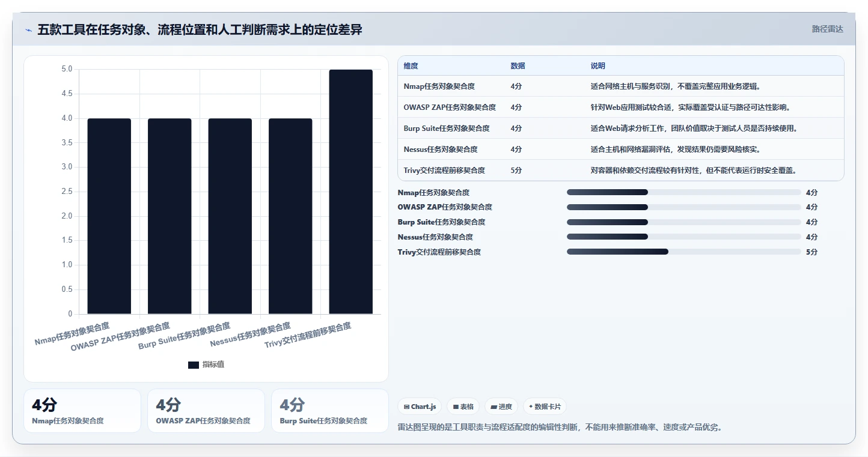Click the 5分 value beside Trivy progress bar
The height and width of the screenshot is (457, 868).
click(811, 252)
